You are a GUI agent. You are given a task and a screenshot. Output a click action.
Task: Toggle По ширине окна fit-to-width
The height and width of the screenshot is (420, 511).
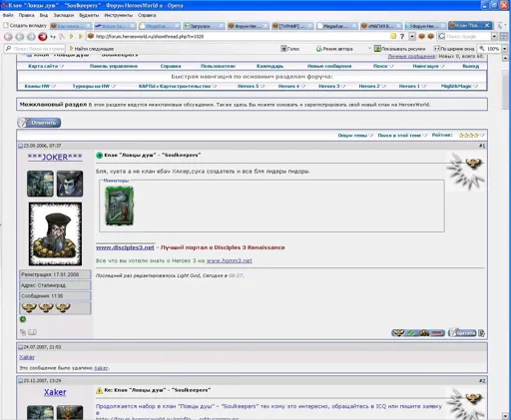454,49
